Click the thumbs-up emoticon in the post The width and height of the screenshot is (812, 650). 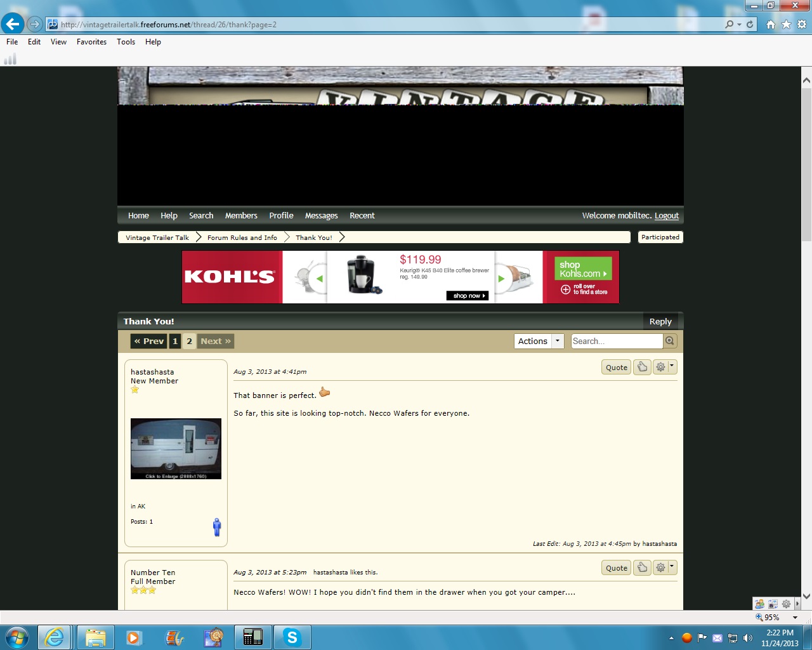(324, 392)
